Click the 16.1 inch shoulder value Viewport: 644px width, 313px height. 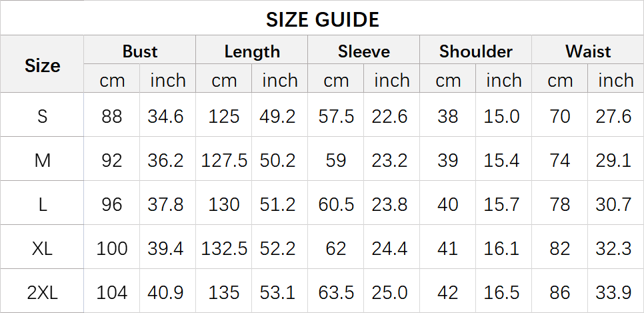[501, 248]
